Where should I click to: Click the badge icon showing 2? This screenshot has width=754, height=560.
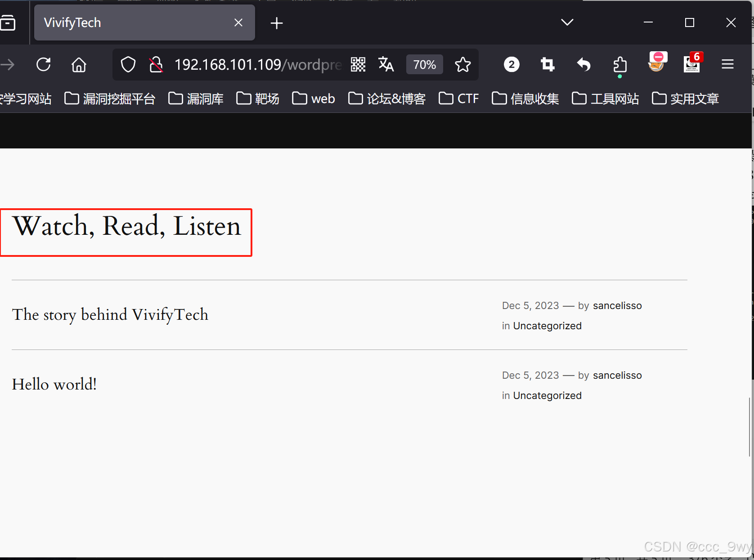(512, 64)
